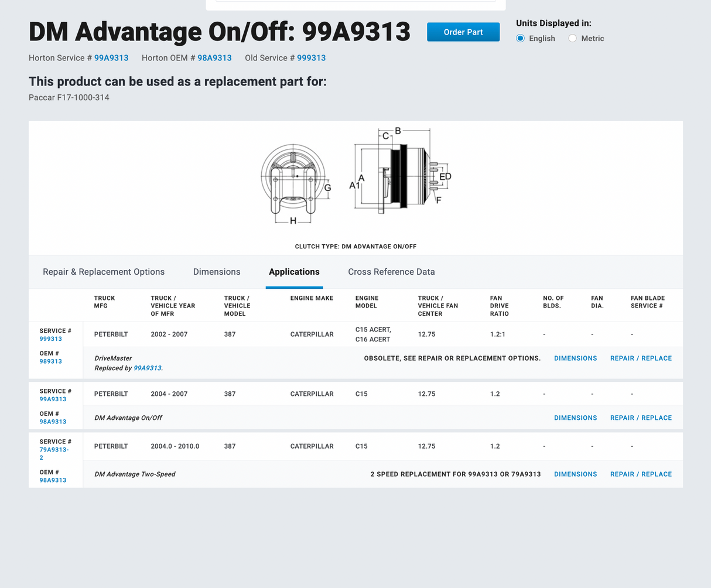Open OEM # 98A9313 link in second row

[53, 422]
